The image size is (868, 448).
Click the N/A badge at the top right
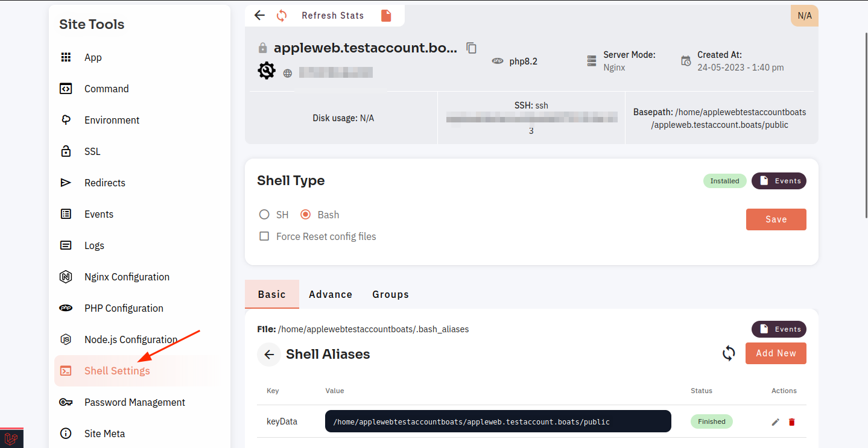(x=805, y=16)
